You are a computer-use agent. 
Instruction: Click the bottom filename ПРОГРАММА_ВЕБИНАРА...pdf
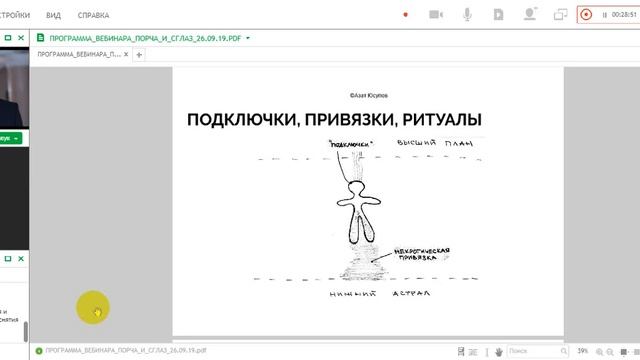(126, 350)
